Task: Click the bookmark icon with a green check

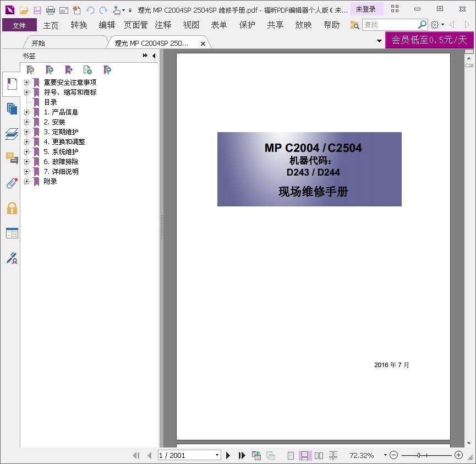Action: [x=107, y=70]
